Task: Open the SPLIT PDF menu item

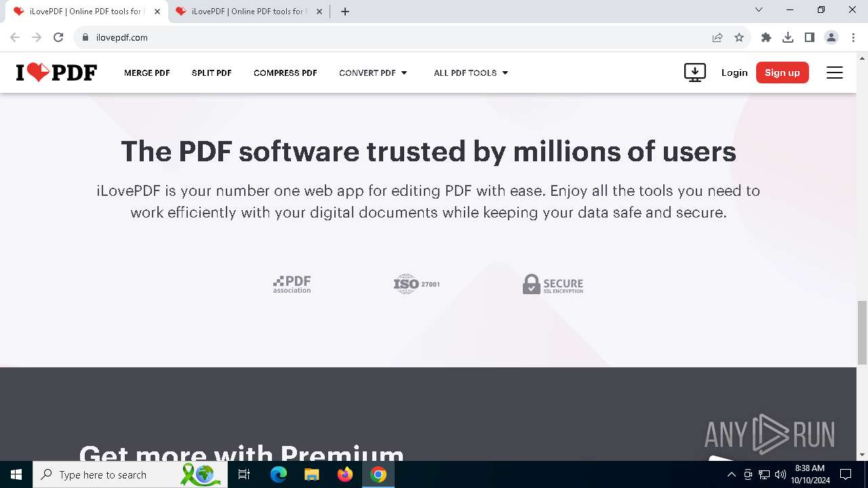Action: pyautogui.click(x=212, y=73)
